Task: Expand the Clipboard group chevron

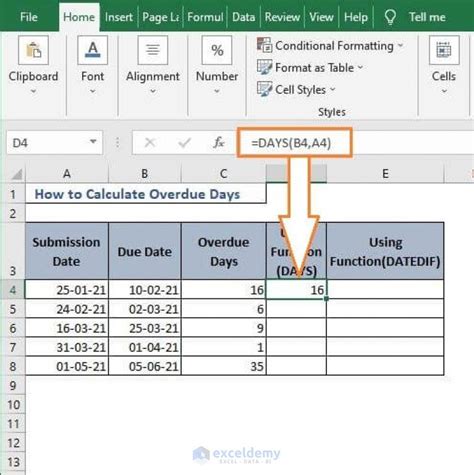Action: [x=33, y=91]
